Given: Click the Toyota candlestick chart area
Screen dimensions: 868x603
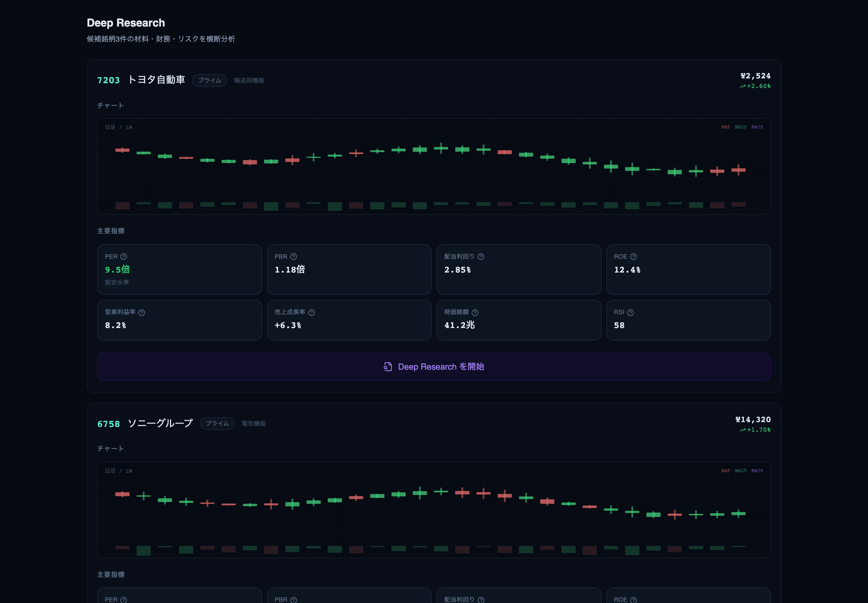Looking at the screenshot, I should [434, 166].
